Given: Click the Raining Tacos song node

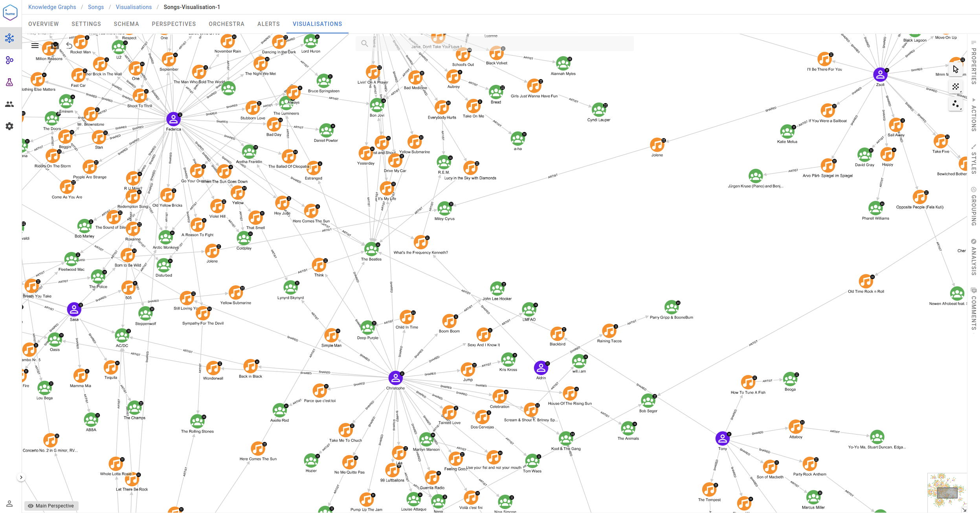Looking at the screenshot, I should tap(609, 331).
